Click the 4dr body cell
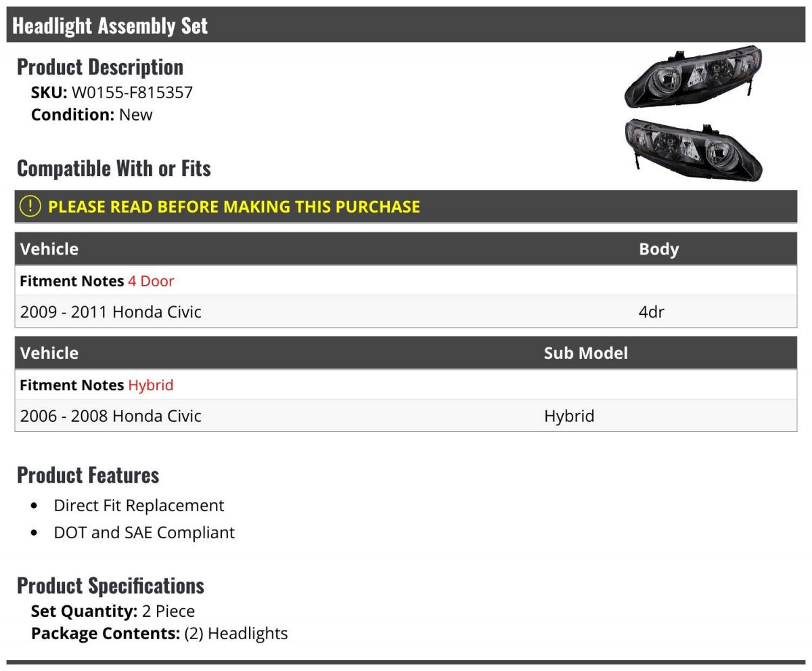 (651, 312)
